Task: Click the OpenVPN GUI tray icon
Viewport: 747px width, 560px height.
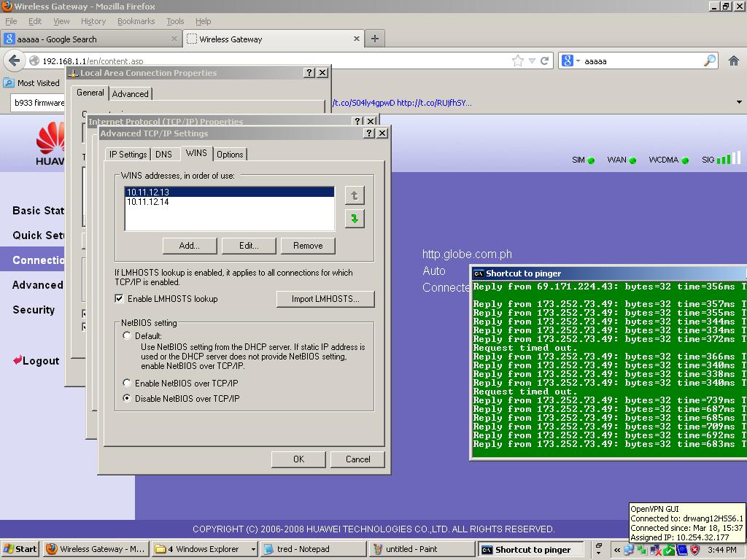Action: 669,550
